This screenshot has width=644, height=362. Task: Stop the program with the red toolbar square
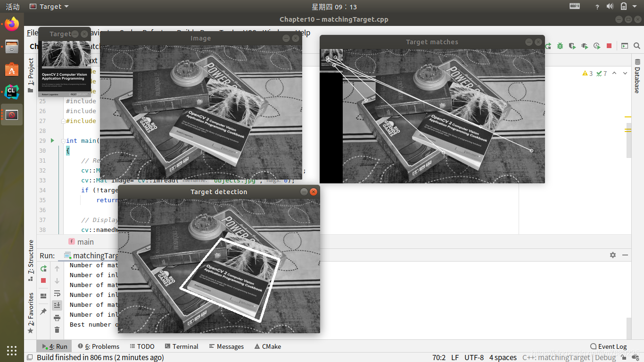pos(609,46)
